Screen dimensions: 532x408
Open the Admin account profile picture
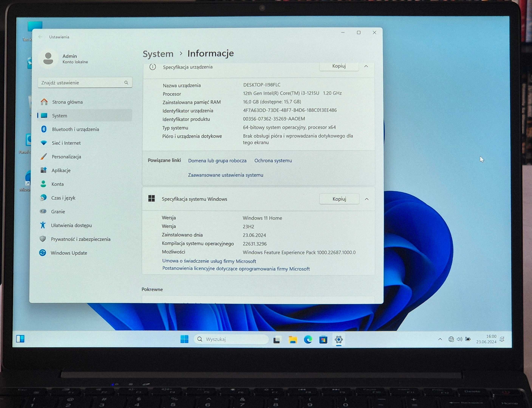pos(48,59)
